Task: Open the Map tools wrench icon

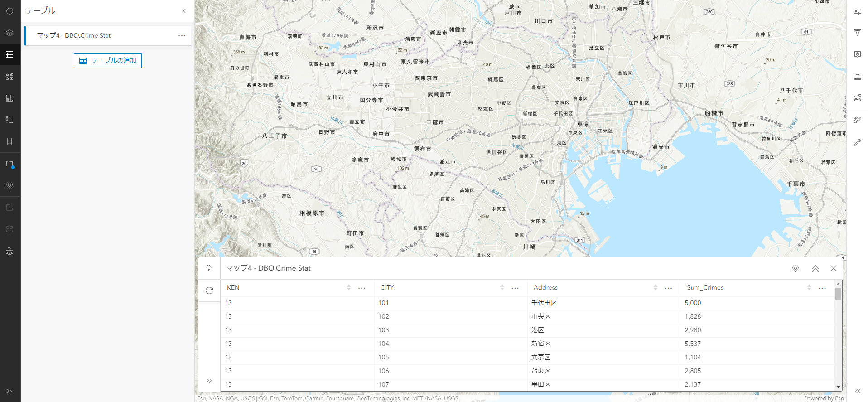Action: 858,142
